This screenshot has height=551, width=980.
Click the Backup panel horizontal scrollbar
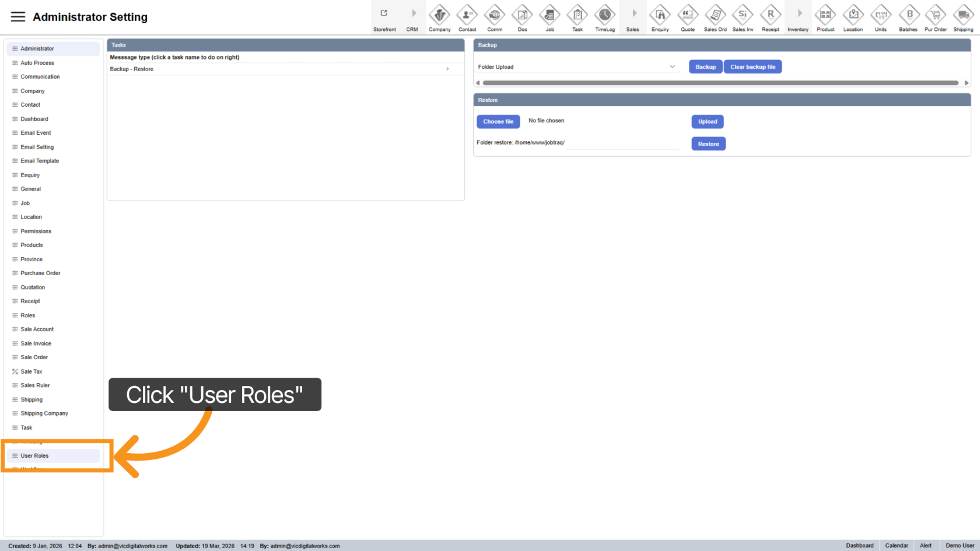(x=720, y=83)
